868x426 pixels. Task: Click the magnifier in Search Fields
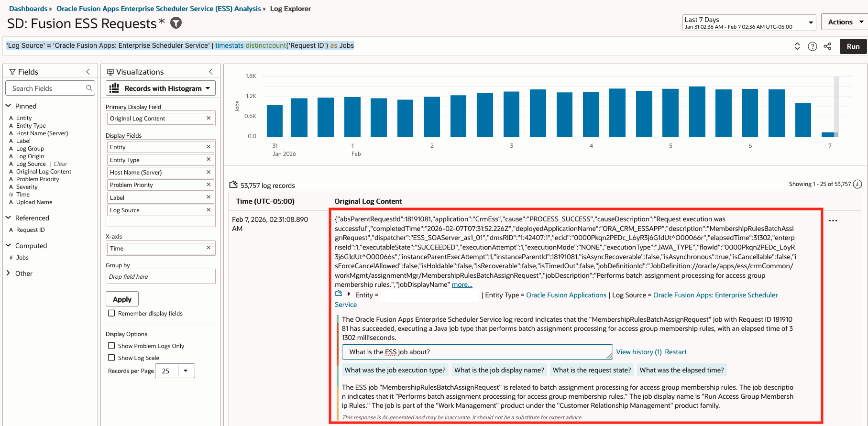[89, 88]
